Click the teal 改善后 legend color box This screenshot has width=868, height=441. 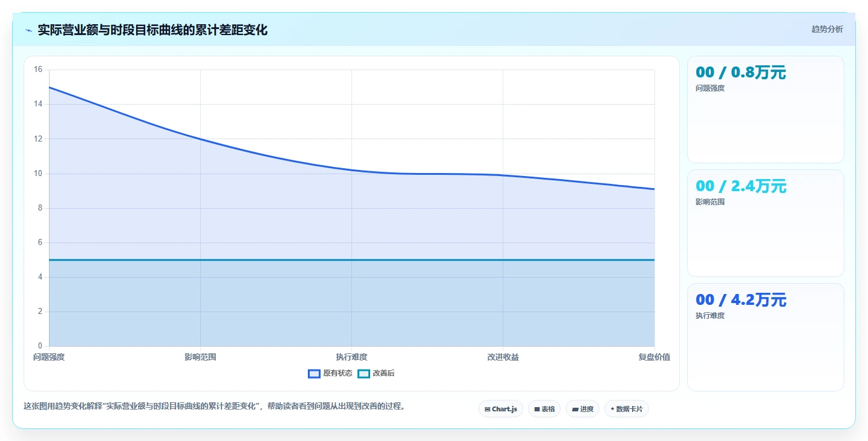pos(364,373)
